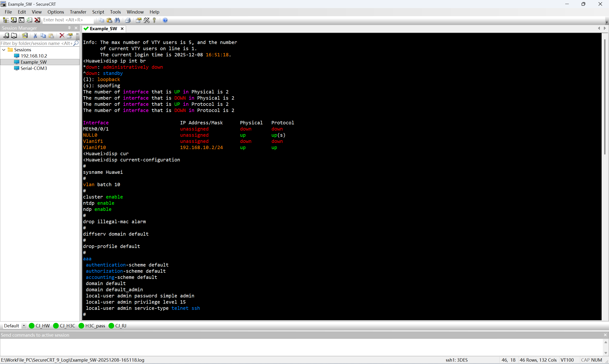Open the Options menu
The image size is (609, 364).
click(x=56, y=12)
